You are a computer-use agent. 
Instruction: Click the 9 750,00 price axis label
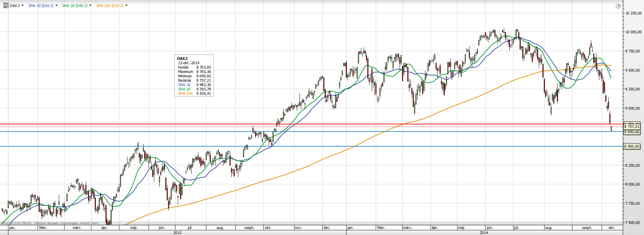click(633, 51)
